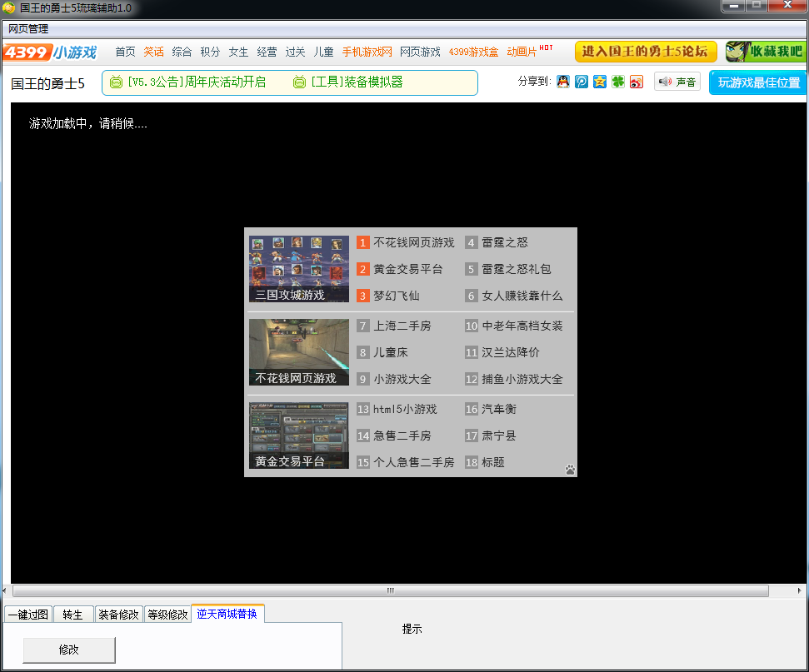Share to QQ penguin icon

pyautogui.click(x=563, y=82)
